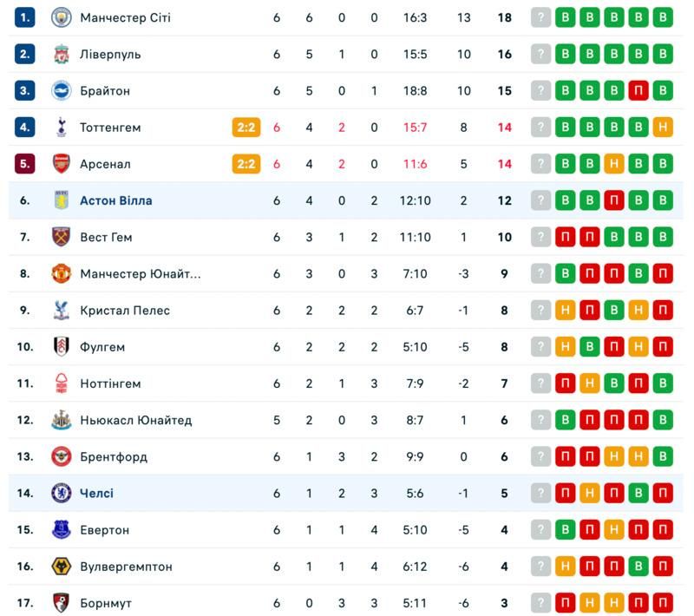Click the Arsenal club crest icon
694x616 pixels.
61,164
